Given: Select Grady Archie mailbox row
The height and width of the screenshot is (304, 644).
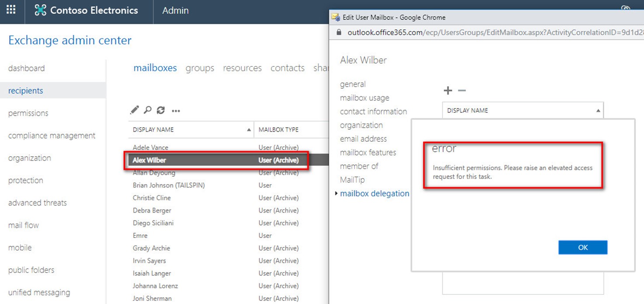Looking at the screenshot, I should [228, 248].
